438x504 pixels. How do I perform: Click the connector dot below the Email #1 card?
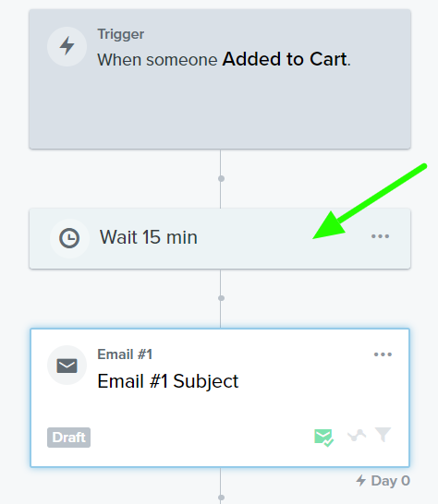coord(221,498)
